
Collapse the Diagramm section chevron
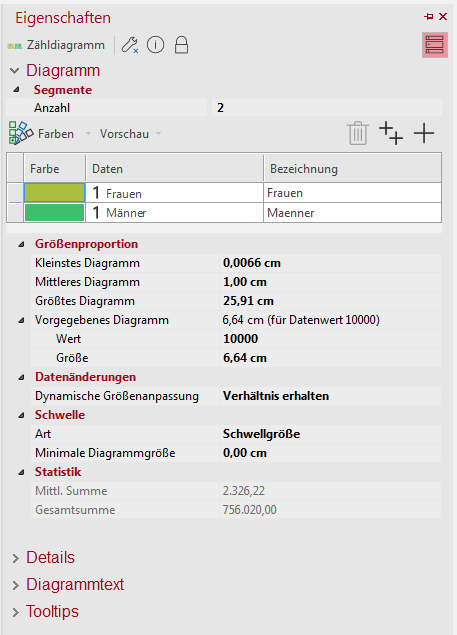pos(15,71)
